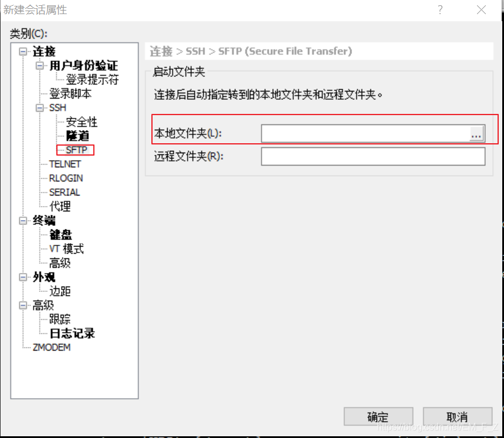Image resolution: width=504 pixels, height=438 pixels.
Task: Open 登录提示符 settings
Action: coord(92,79)
